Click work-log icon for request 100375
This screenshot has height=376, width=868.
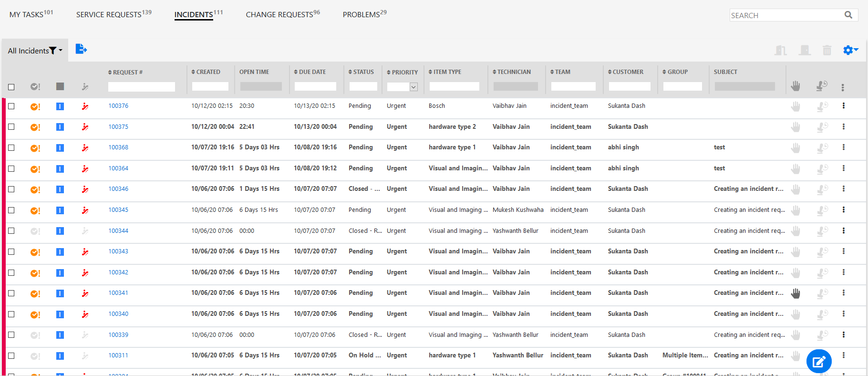click(x=822, y=127)
